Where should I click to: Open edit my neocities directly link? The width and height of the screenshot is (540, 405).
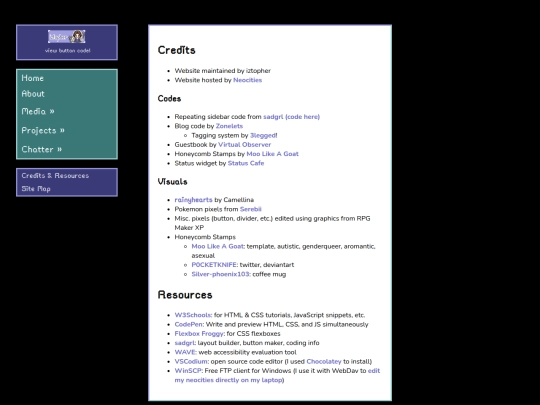pyautogui.click(x=228, y=380)
